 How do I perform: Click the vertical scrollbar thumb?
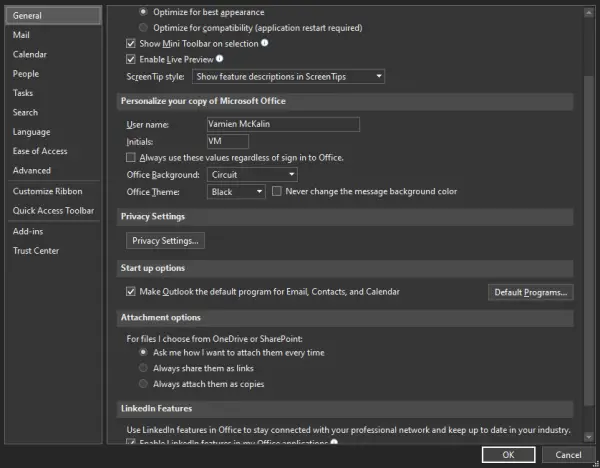(x=589, y=241)
